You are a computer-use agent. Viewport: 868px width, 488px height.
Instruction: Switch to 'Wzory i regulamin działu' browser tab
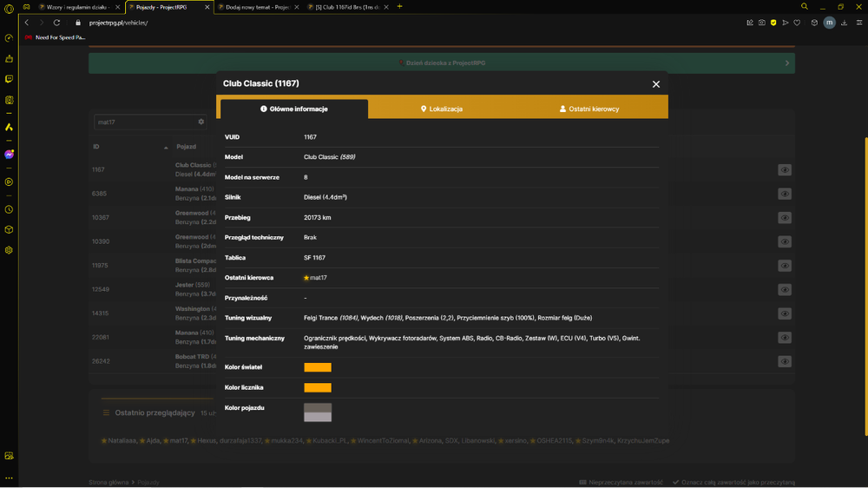pos(77,7)
